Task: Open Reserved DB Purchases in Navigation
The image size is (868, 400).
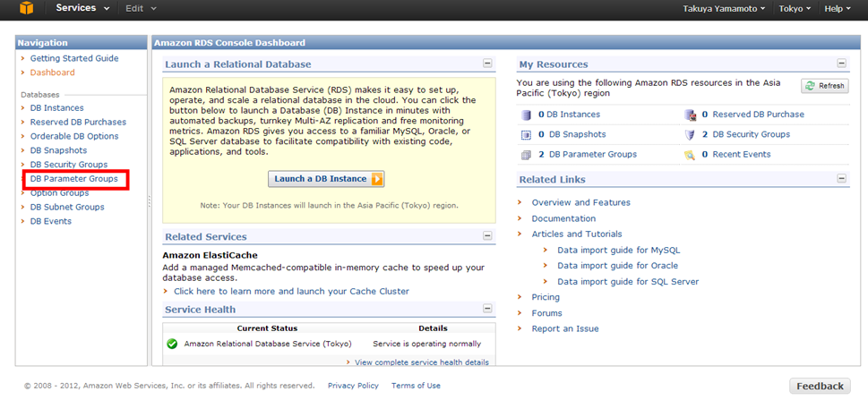Action: coord(78,122)
